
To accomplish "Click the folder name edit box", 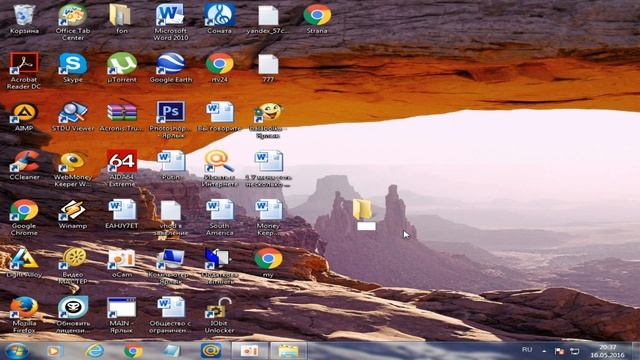I will [366, 226].
